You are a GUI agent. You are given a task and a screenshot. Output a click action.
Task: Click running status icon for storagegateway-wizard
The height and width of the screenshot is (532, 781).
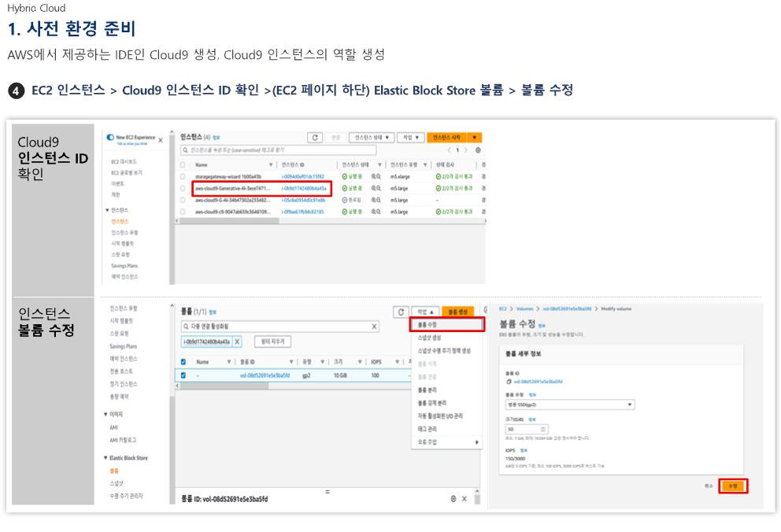point(345,176)
